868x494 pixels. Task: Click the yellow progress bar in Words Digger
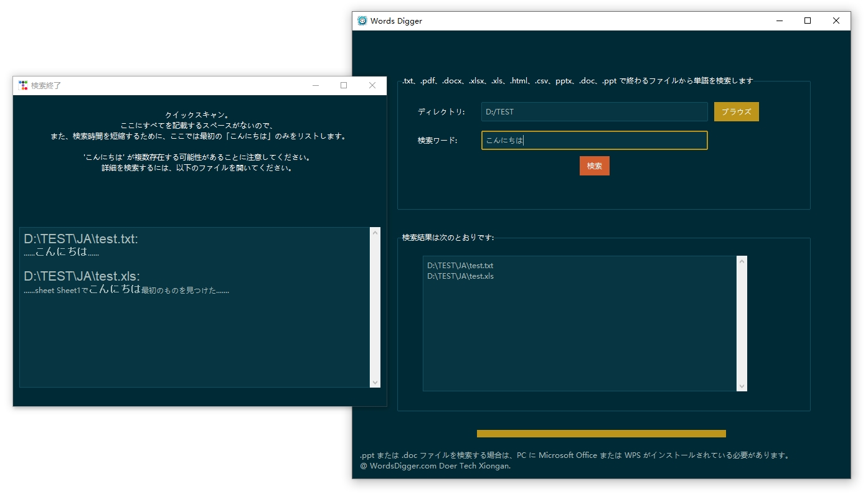tap(601, 434)
